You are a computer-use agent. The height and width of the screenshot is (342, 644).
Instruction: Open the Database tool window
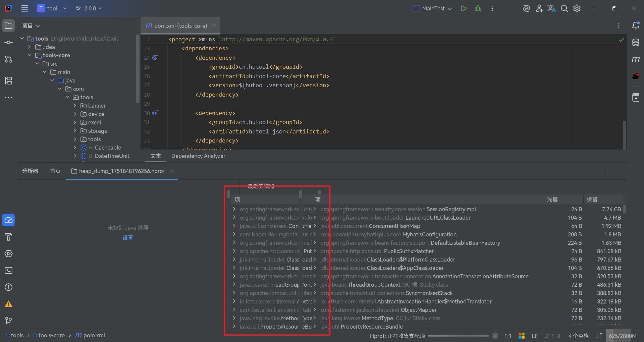click(x=636, y=43)
